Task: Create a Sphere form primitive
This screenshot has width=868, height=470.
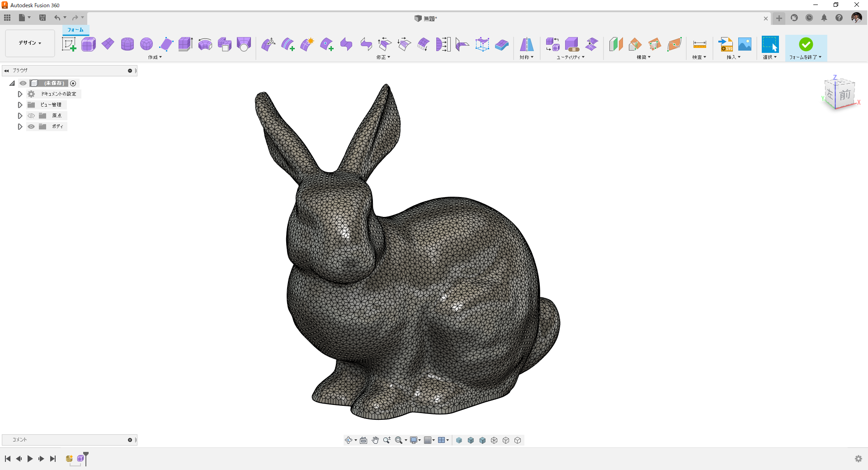Action: click(x=146, y=44)
